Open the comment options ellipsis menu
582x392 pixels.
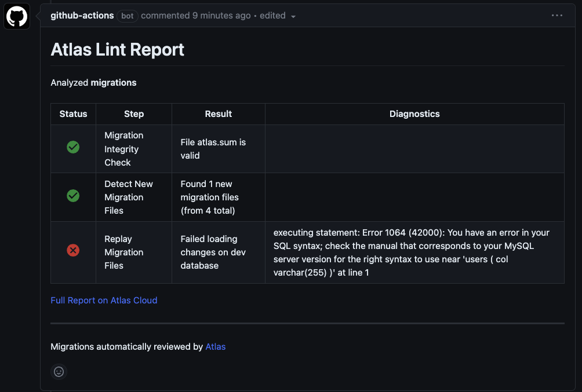coord(556,16)
